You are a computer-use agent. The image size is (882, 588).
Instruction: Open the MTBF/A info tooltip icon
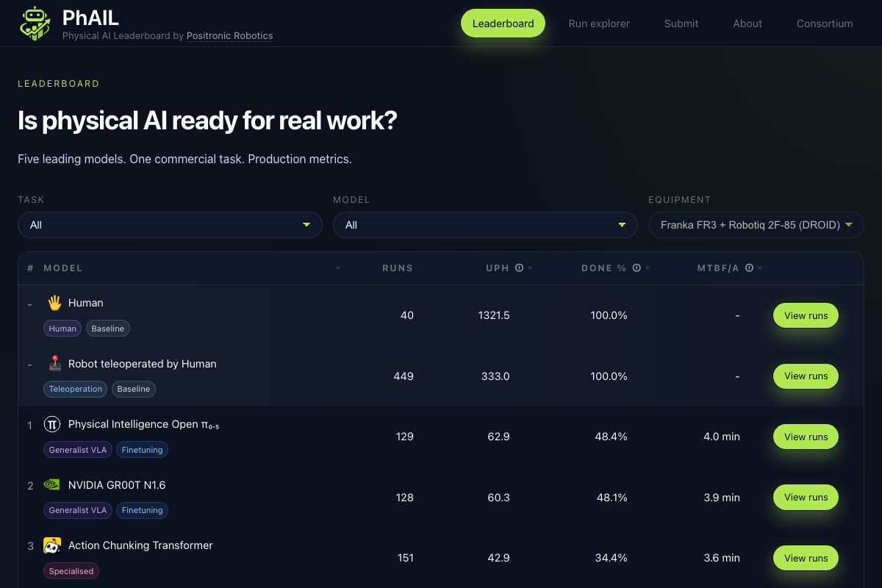[749, 268]
